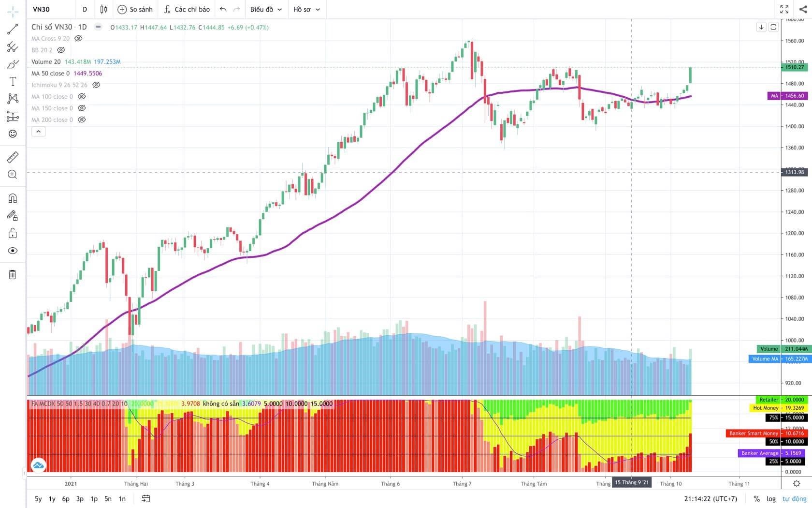Click the So sánh compare button
Viewport: 812px width, 508px height.
135,9
